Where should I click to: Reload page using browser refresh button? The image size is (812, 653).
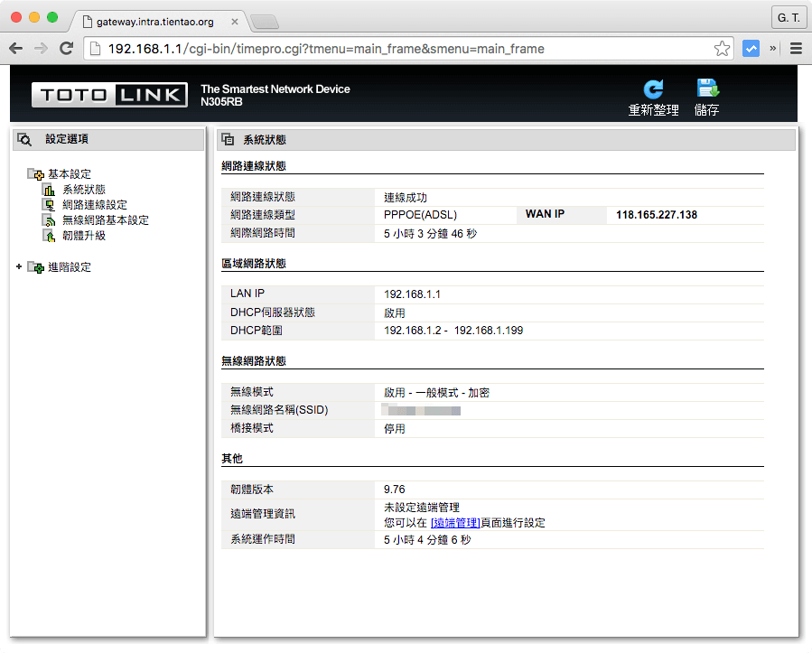(66, 49)
